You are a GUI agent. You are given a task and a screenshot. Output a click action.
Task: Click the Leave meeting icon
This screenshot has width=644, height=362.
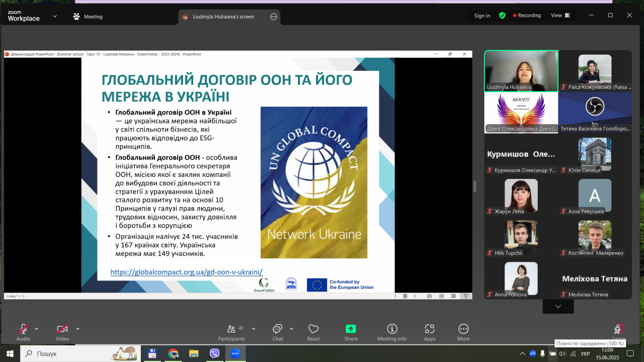(x=619, y=329)
